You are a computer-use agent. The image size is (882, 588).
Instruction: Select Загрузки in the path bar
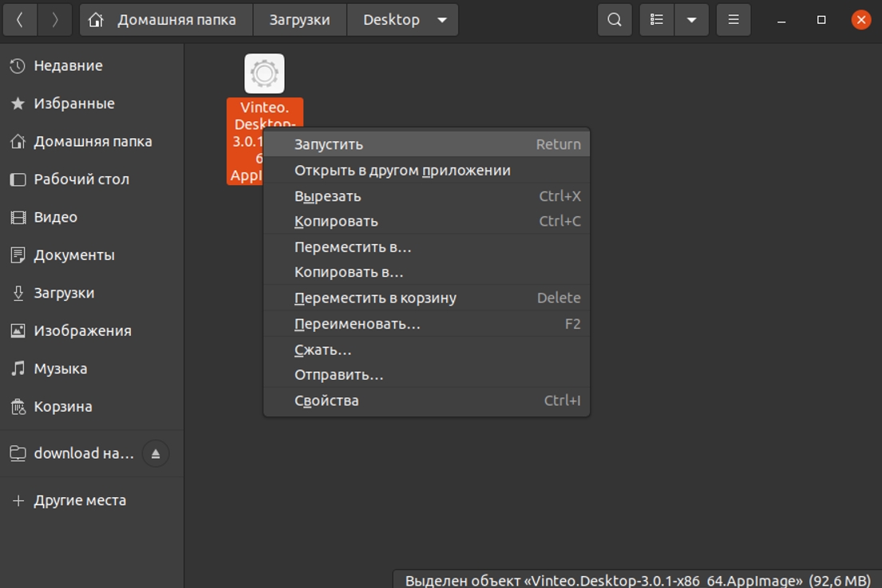click(300, 20)
